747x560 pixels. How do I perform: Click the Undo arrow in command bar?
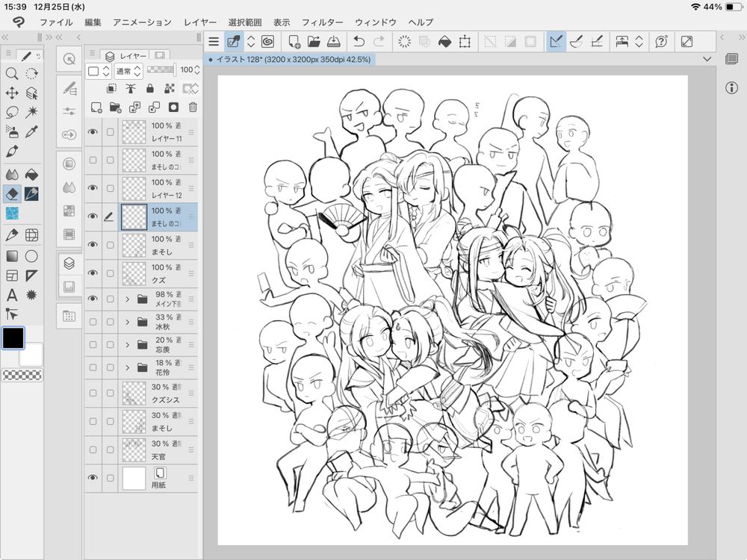coord(359,42)
